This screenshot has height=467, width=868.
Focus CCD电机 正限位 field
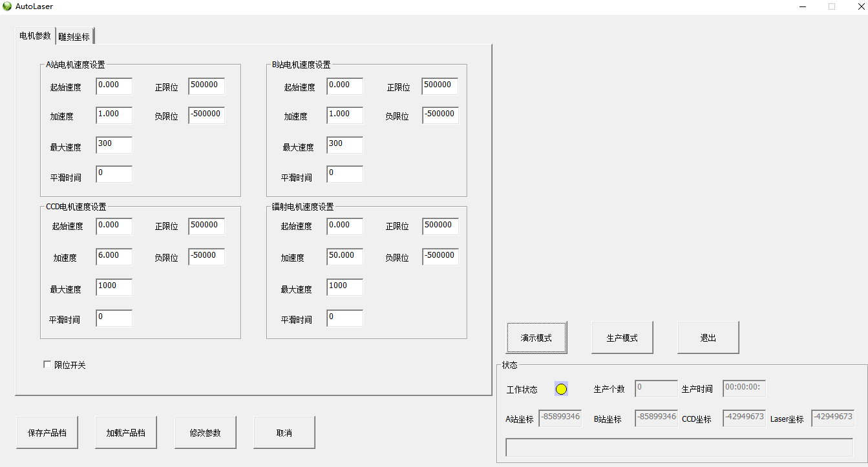click(x=207, y=227)
